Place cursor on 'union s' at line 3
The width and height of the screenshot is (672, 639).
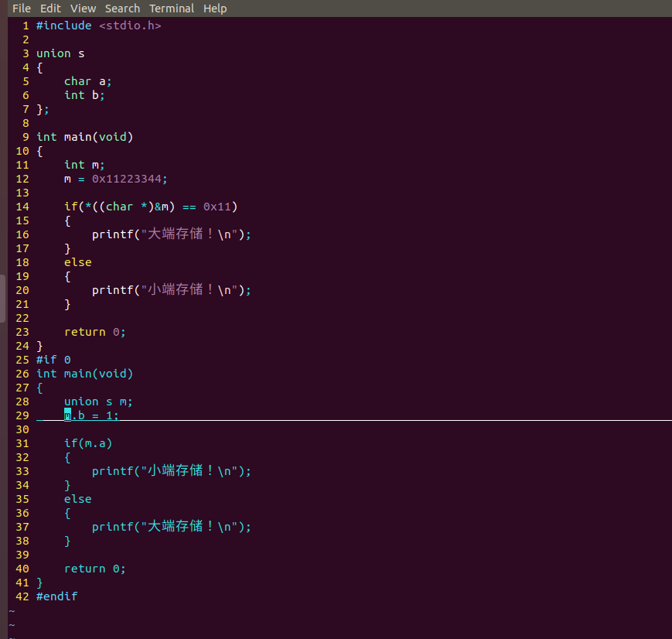click(60, 53)
